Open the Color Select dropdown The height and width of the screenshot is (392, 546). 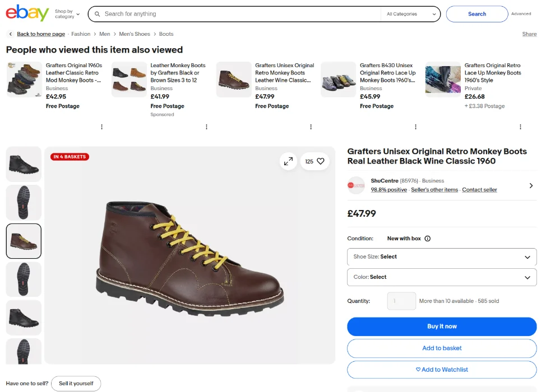[x=441, y=277]
